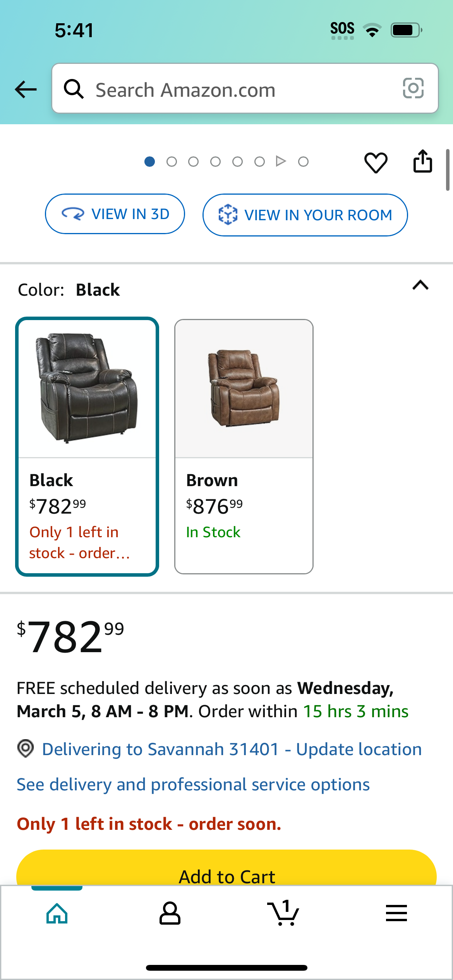Click Add to Cart button

(x=226, y=868)
